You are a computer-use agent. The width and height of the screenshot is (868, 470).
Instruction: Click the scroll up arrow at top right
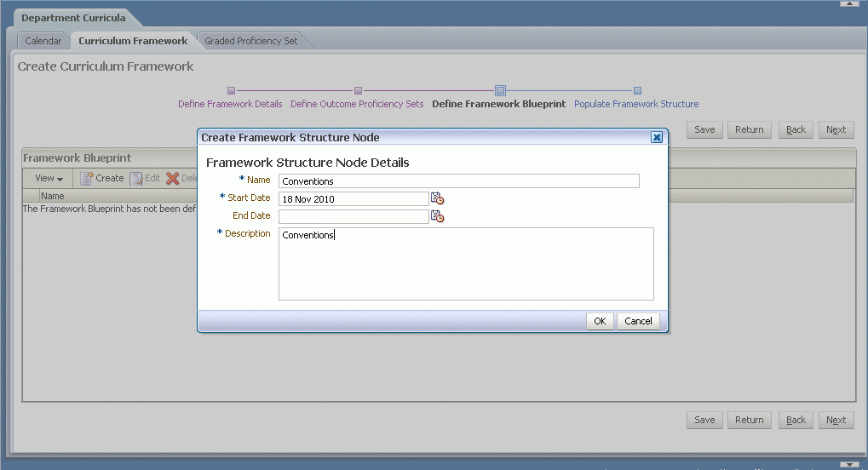tap(850, 3)
